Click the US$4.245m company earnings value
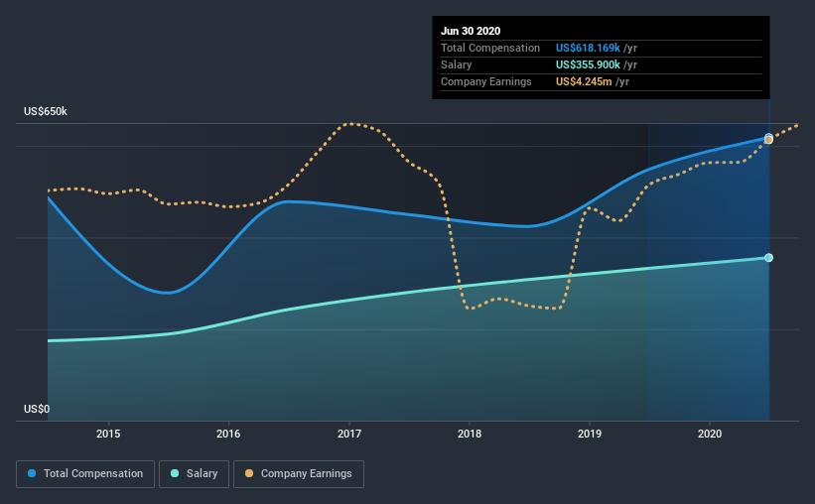 [x=584, y=81]
